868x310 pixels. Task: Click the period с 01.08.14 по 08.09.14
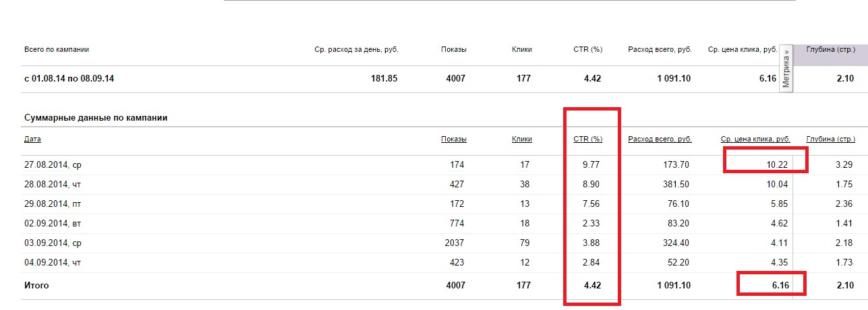click(x=69, y=79)
